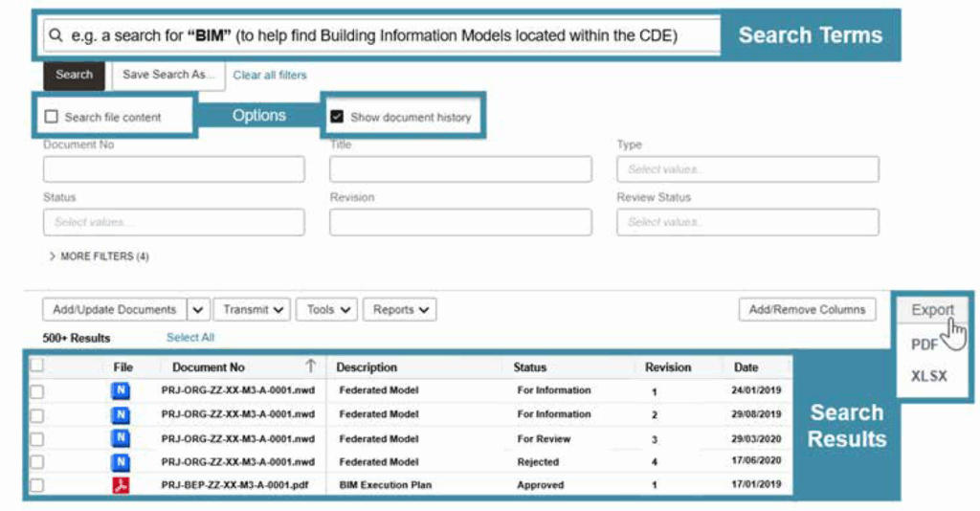The image size is (980, 511).
Task: Open the Review Status select values dropdown
Action: point(747,222)
